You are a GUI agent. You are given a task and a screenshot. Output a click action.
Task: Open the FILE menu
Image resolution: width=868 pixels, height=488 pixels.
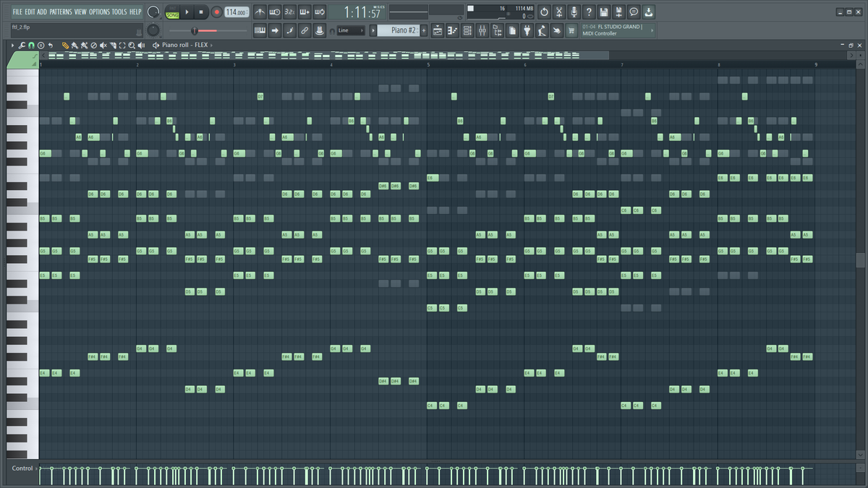17,12
